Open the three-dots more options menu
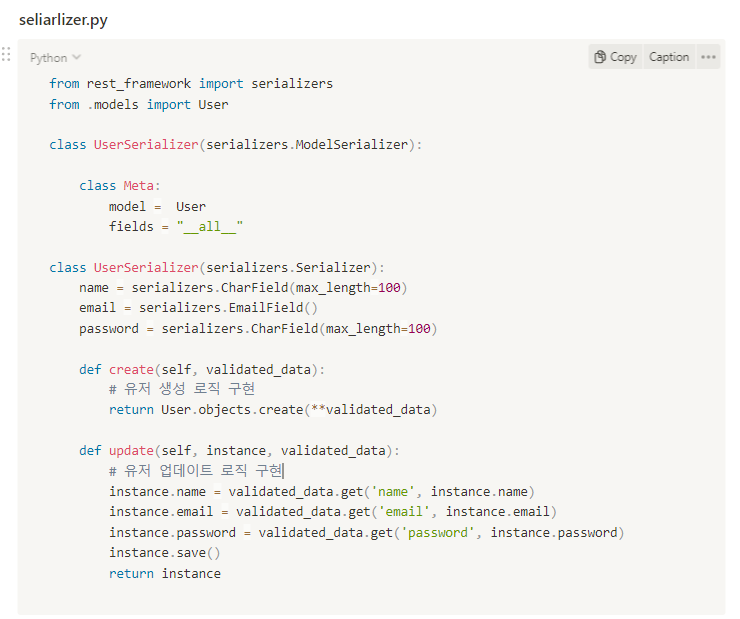740x619 pixels. click(x=708, y=57)
